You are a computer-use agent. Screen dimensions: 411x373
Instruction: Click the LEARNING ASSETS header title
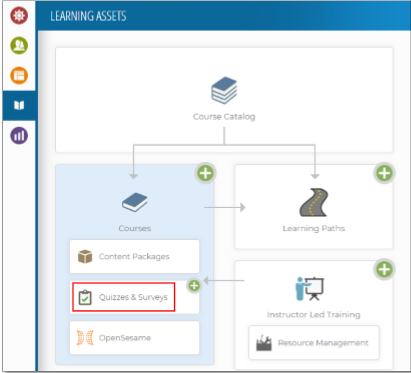click(x=88, y=16)
